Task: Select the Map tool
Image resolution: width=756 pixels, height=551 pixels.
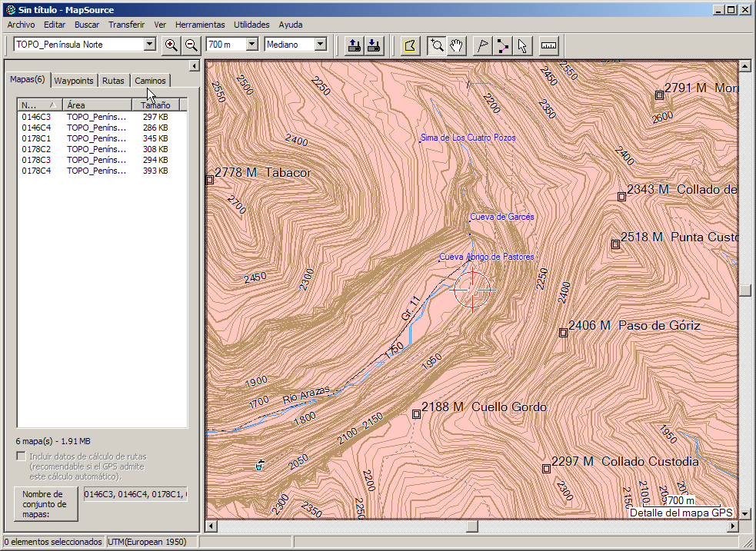Action: click(x=410, y=46)
